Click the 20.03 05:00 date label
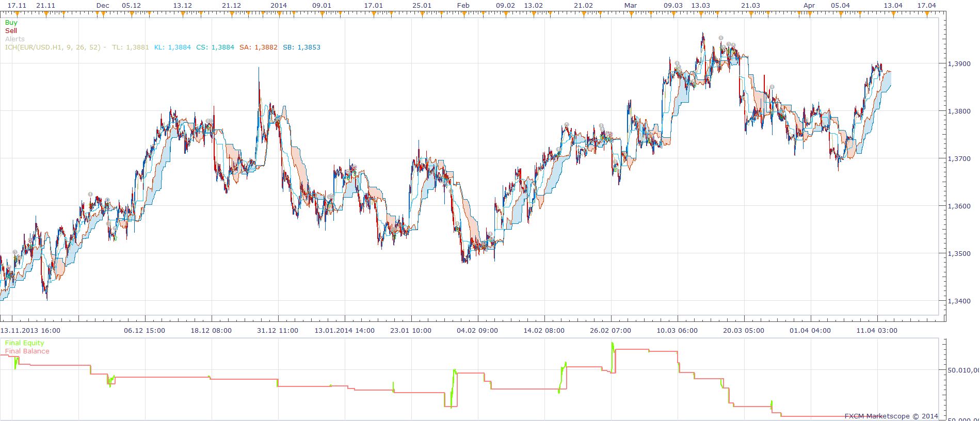This screenshot has height=421, width=980. (744, 331)
